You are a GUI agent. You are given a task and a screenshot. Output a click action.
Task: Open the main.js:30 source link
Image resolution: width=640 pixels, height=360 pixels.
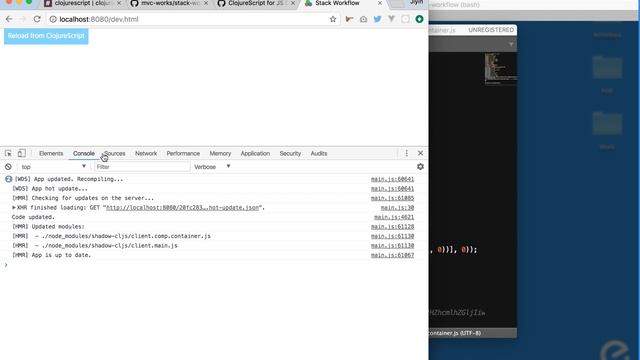click(x=397, y=208)
